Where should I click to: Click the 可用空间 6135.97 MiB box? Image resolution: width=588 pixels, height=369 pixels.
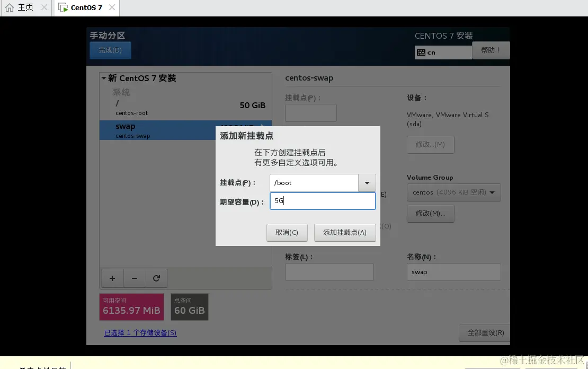[131, 307]
